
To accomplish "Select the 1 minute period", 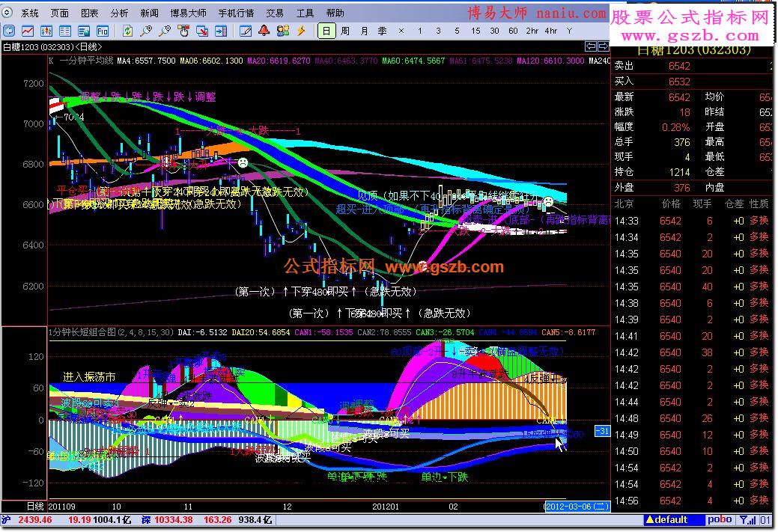I will click(420, 31).
